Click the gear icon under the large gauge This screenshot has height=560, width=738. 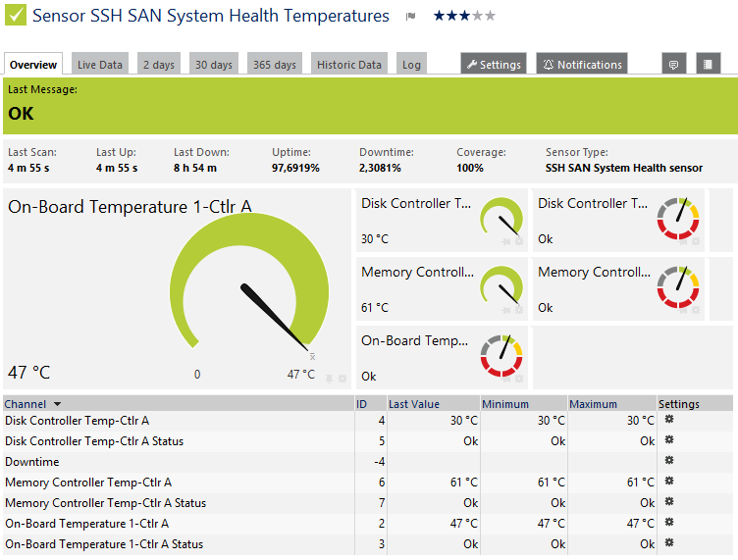point(343,379)
